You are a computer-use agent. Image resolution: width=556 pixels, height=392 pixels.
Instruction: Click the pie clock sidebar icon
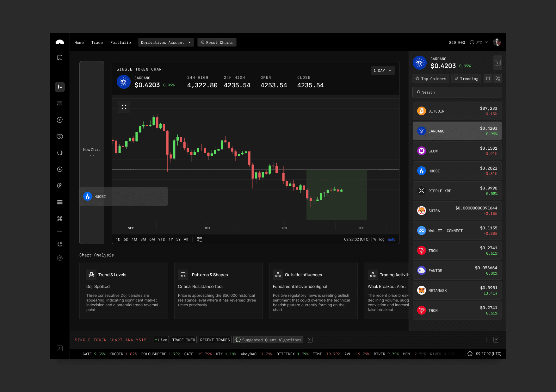coord(60,136)
